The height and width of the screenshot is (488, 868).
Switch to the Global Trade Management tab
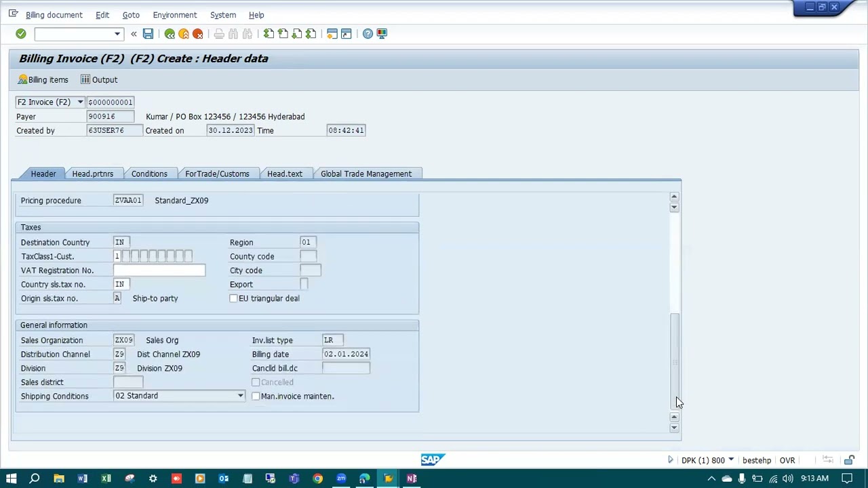click(366, 174)
